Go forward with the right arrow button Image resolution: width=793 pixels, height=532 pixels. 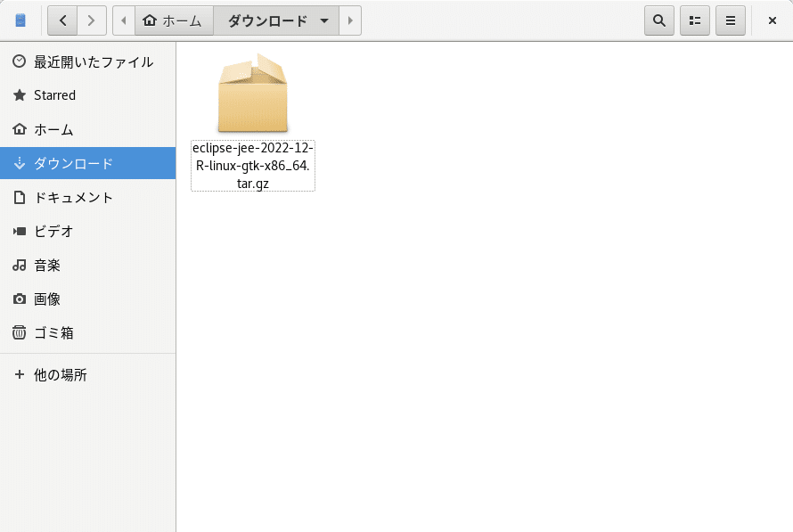click(x=92, y=20)
